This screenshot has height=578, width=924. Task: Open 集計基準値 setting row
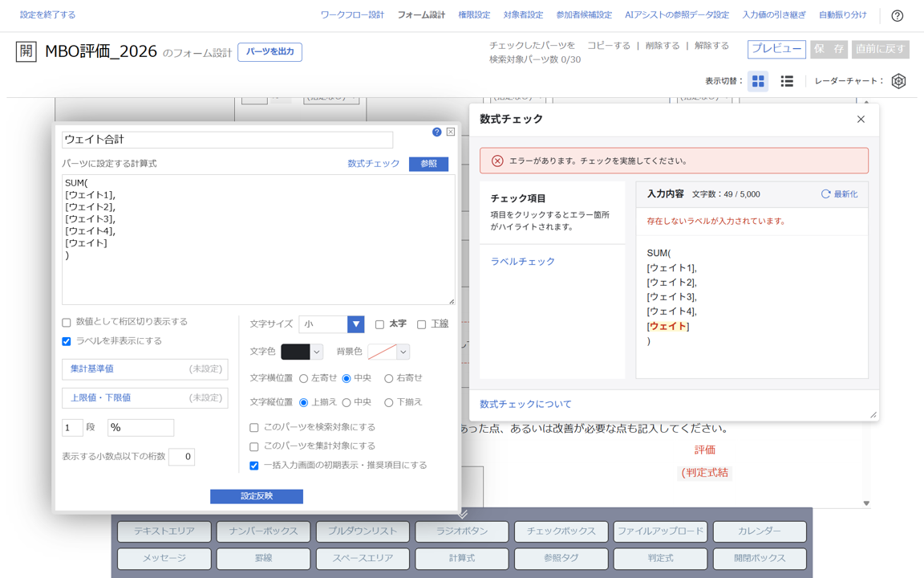click(145, 369)
